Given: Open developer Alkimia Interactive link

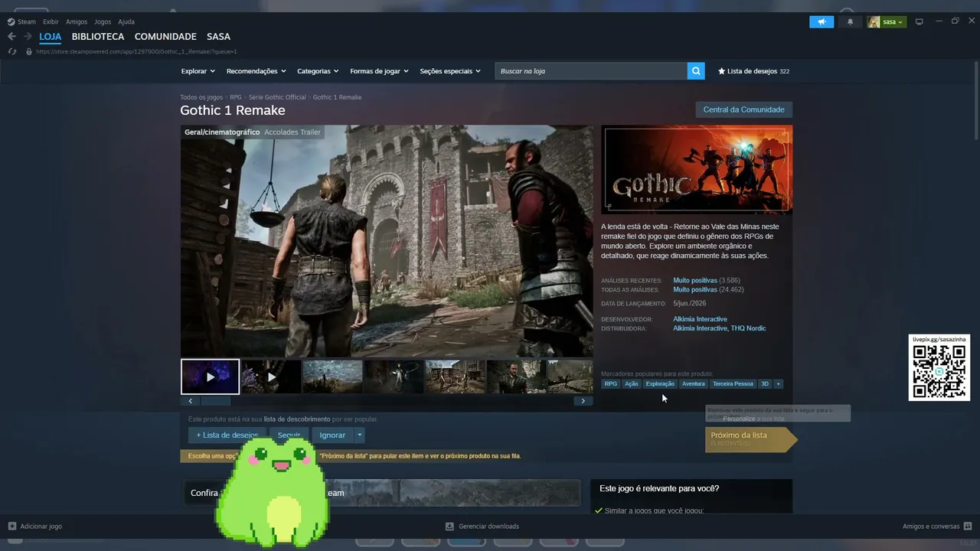Looking at the screenshot, I should tap(700, 319).
